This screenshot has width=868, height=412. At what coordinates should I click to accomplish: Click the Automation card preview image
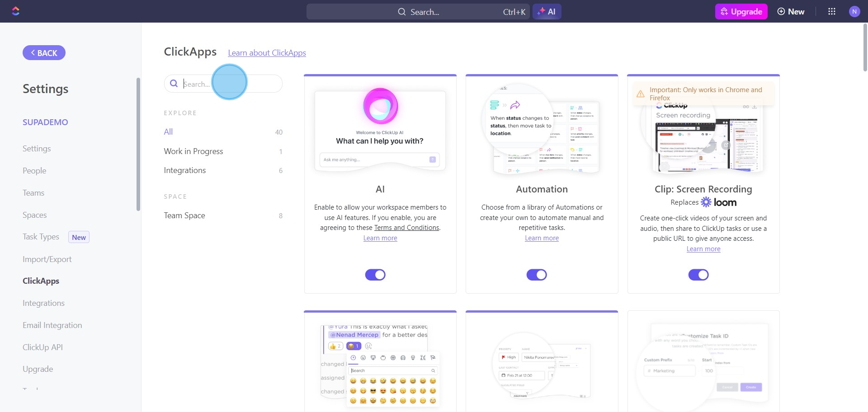pos(542,130)
